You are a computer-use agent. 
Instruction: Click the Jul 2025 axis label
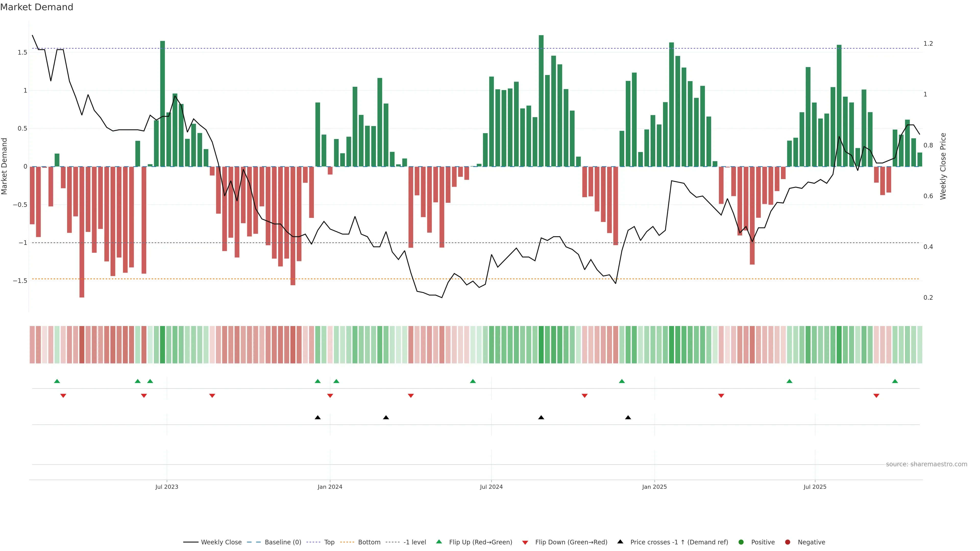point(815,487)
